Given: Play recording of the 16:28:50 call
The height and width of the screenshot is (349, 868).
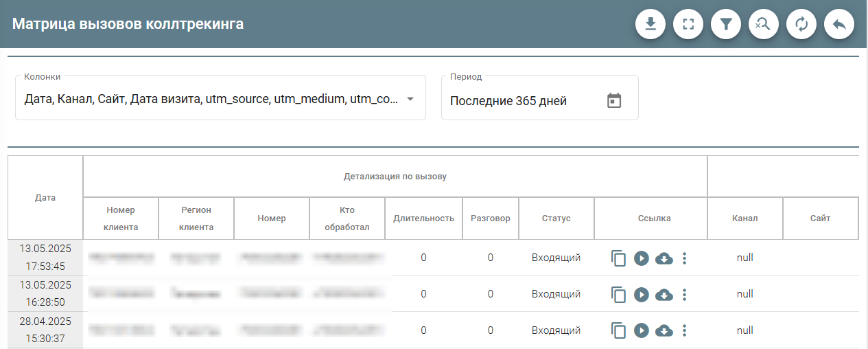Looking at the screenshot, I should pyautogui.click(x=642, y=295).
